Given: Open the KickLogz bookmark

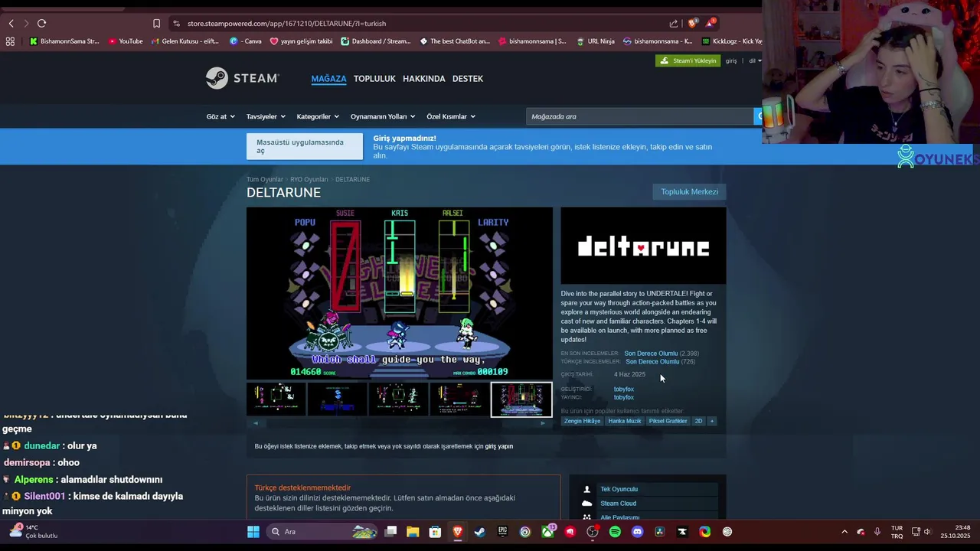Looking at the screenshot, I should (x=731, y=41).
